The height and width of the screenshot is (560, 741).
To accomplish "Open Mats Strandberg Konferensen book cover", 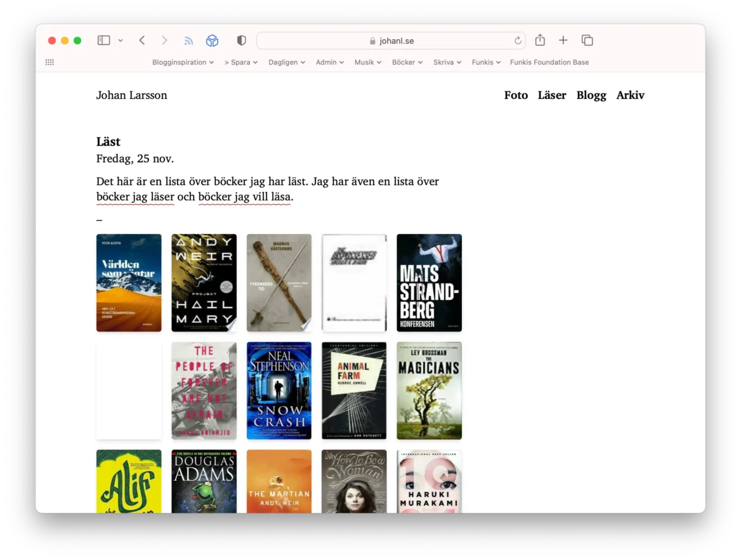I will [x=430, y=283].
